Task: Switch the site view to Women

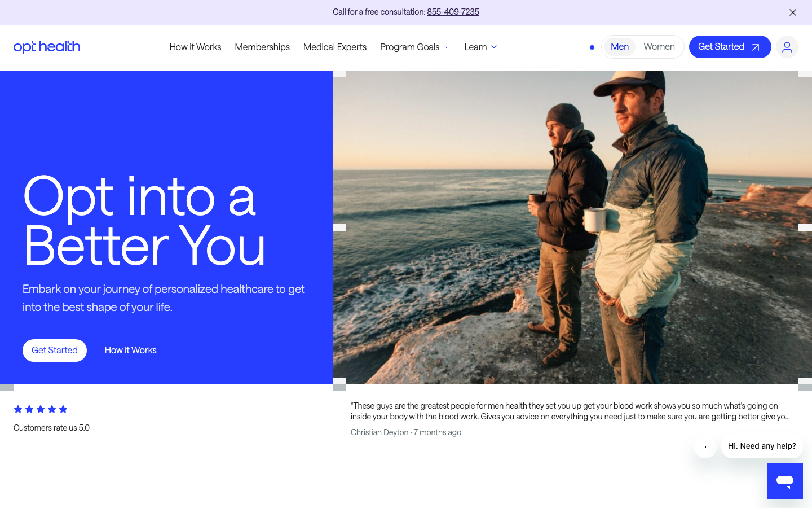Action: click(659, 47)
